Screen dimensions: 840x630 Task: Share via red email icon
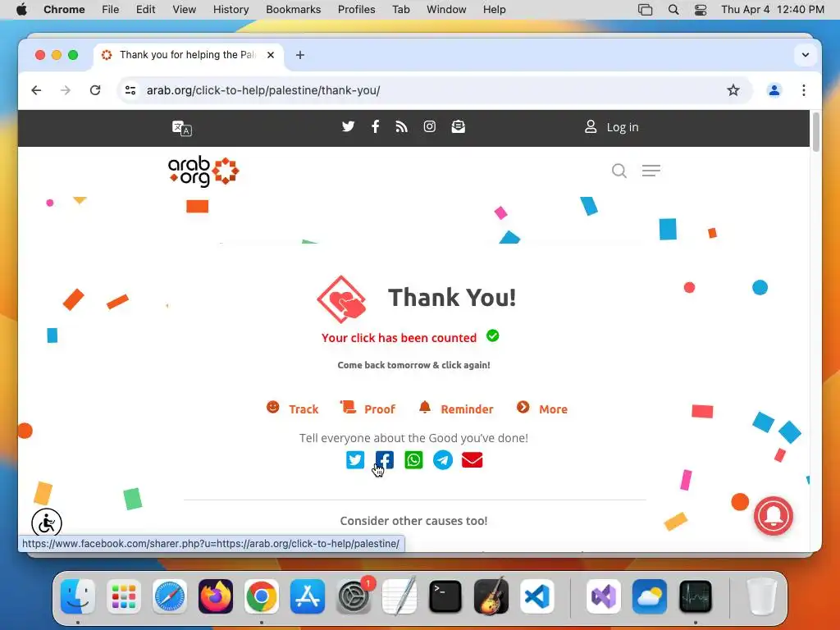click(472, 459)
